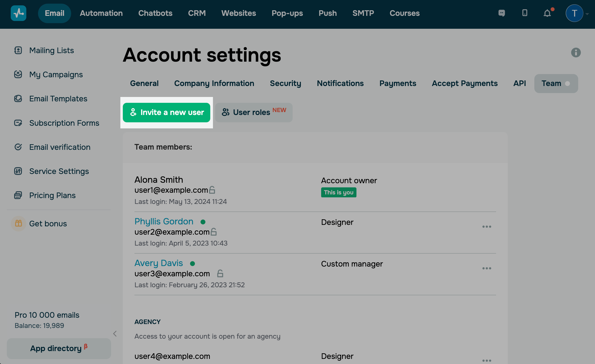Click the Mailing Lists sidebar icon
595x364 pixels.
(x=18, y=50)
